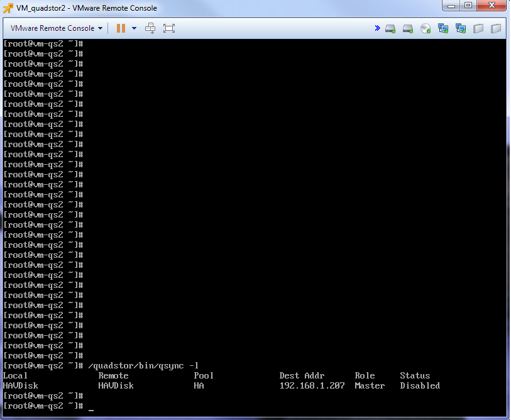Click the role value "Master"
The width and height of the screenshot is (511, 420).
pos(370,386)
